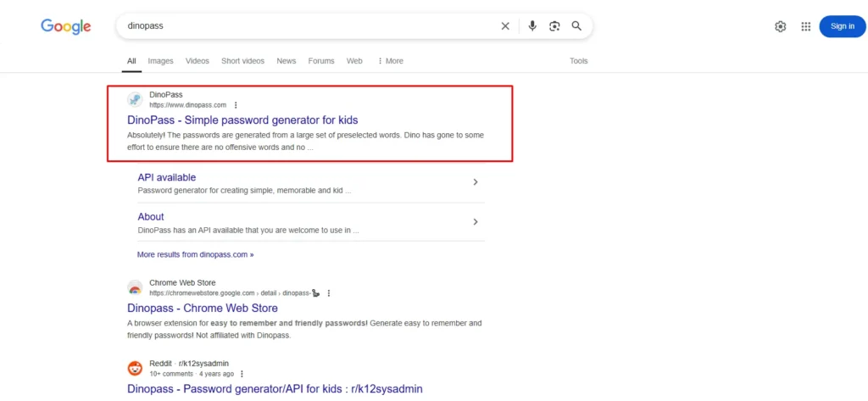This screenshot has width=868, height=401.
Task: Start voice search with microphone icon
Action: (532, 26)
